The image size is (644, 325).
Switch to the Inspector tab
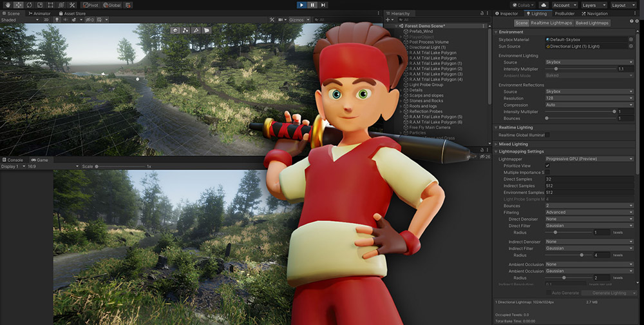pos(506,14)
